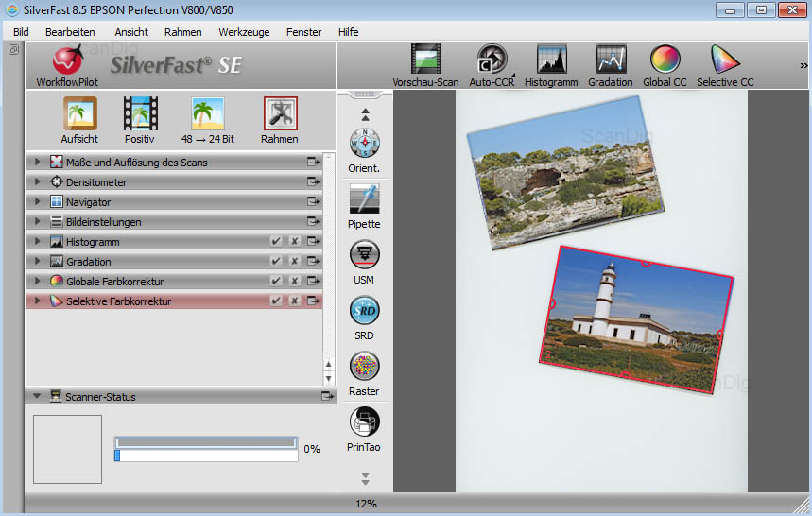Viewport: 812px width, 516px height.
Task: Reset Selektive Farbkorrektur with its X button
Action: tap(295, 301)
